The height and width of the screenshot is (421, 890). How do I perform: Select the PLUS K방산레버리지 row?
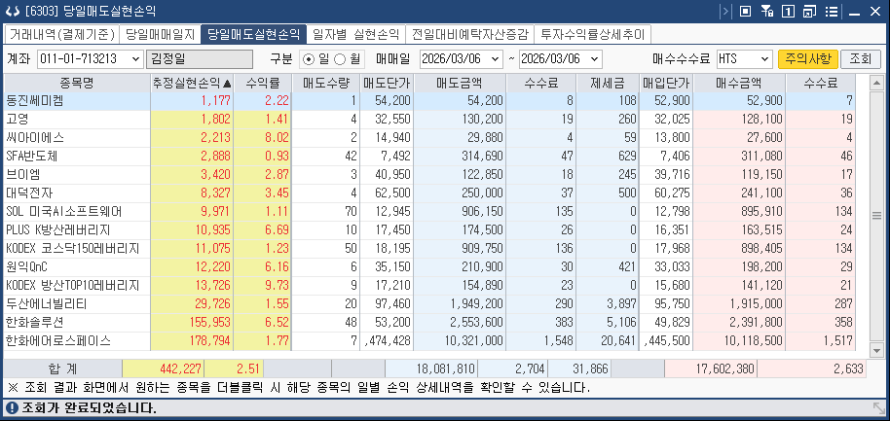point(430,230)
